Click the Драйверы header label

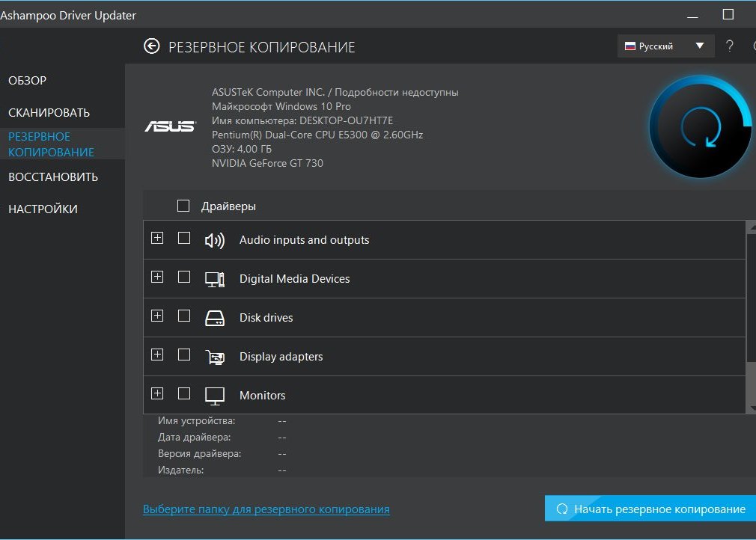228,206
